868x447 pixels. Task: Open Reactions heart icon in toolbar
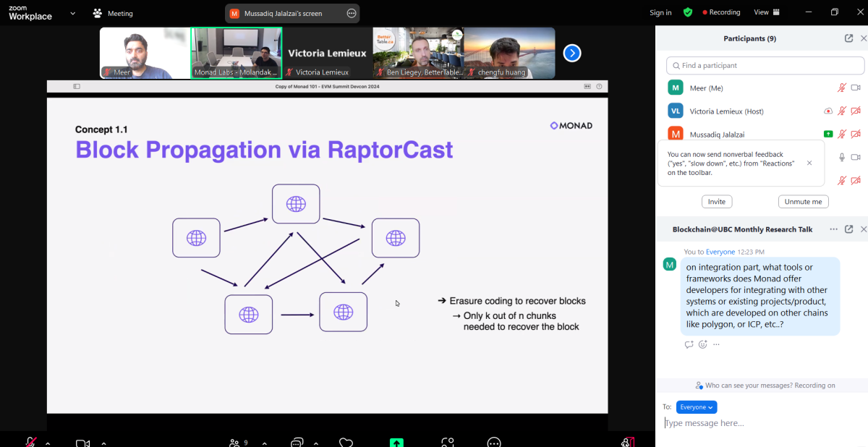point(346,442)
